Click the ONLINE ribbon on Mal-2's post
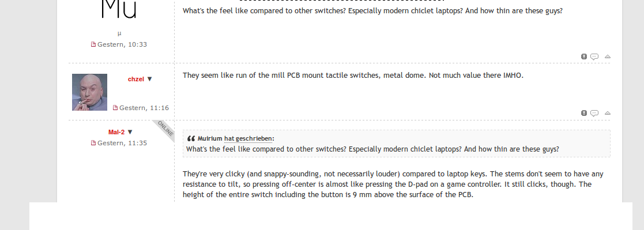 tap(165, 129)
